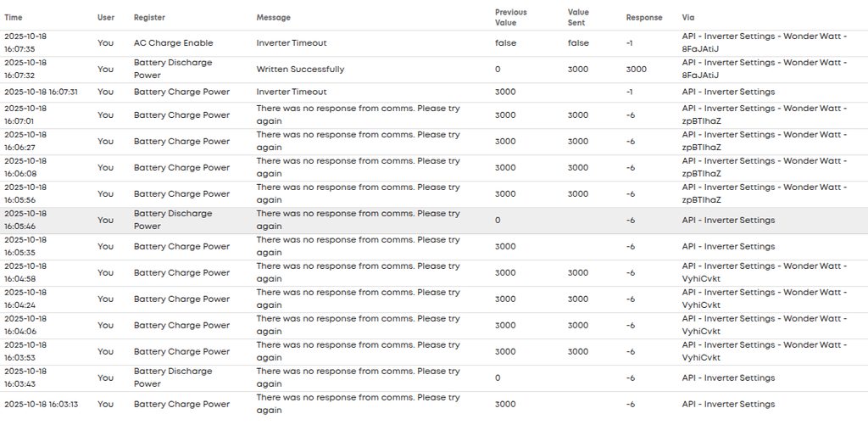Viewport: 868px width, 425px height.
Task: Select the false Previous Value cell
Action: click(505, 43)
